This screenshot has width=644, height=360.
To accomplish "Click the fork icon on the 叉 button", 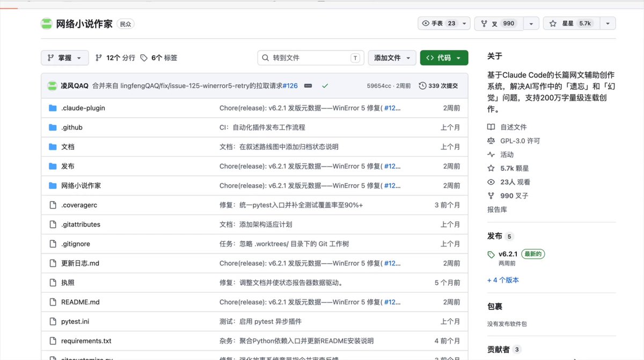I will click(x=484, y=24).
